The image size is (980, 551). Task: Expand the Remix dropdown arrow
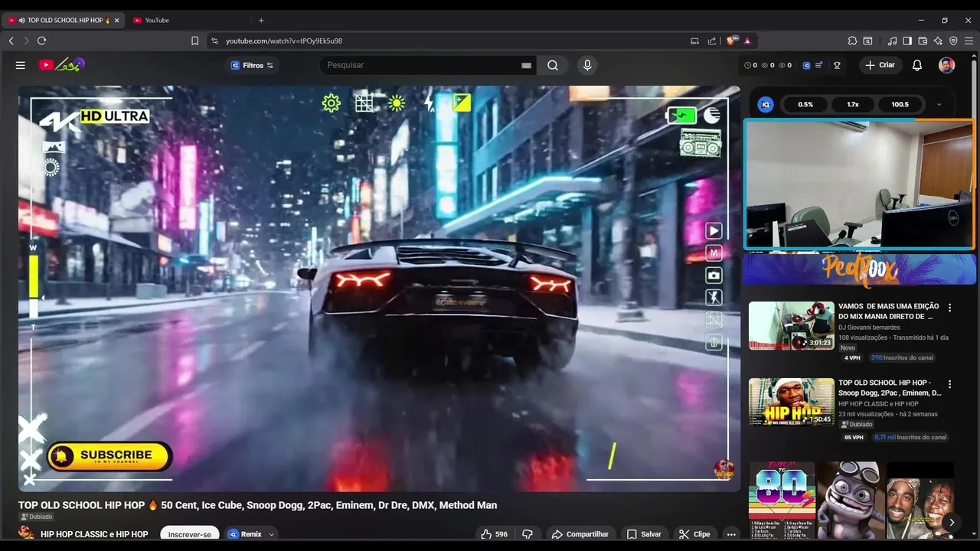pyautogui.click(x=271, y=534)
